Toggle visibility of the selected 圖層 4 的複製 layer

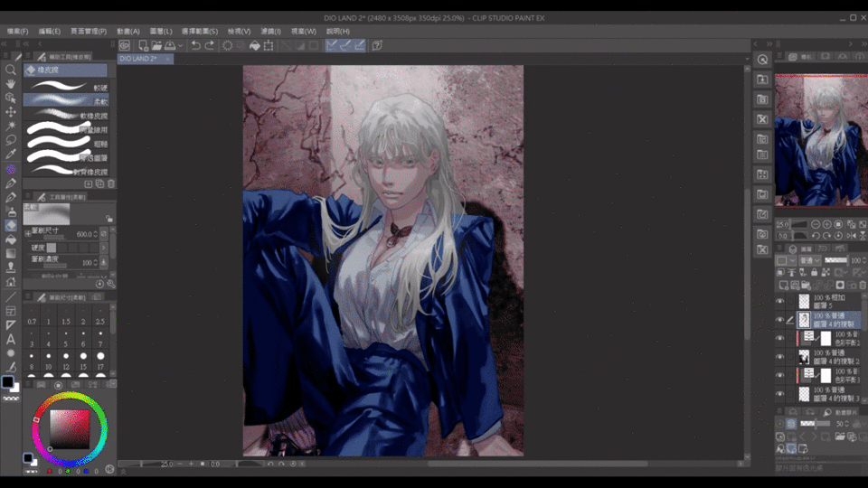[780, 320]
